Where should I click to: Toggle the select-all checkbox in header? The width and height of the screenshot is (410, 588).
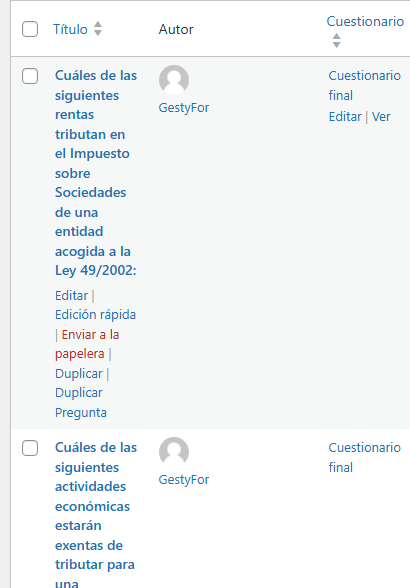(x=30, y=29)
